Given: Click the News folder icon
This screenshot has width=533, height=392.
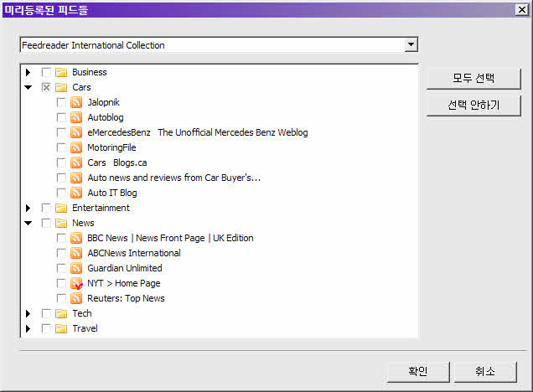Looking at the screenshot, I should (x=61, y=223).
